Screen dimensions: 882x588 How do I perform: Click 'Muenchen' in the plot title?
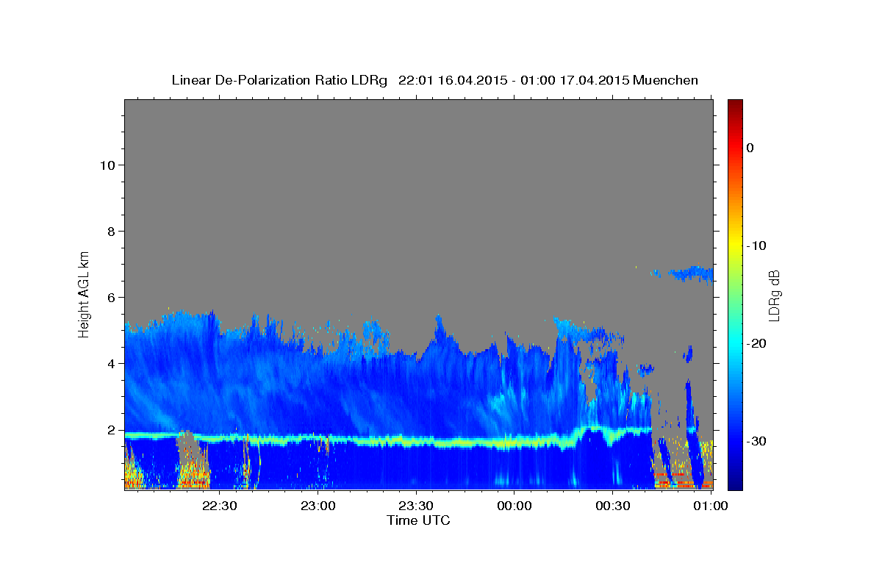(x=666, y=80)
